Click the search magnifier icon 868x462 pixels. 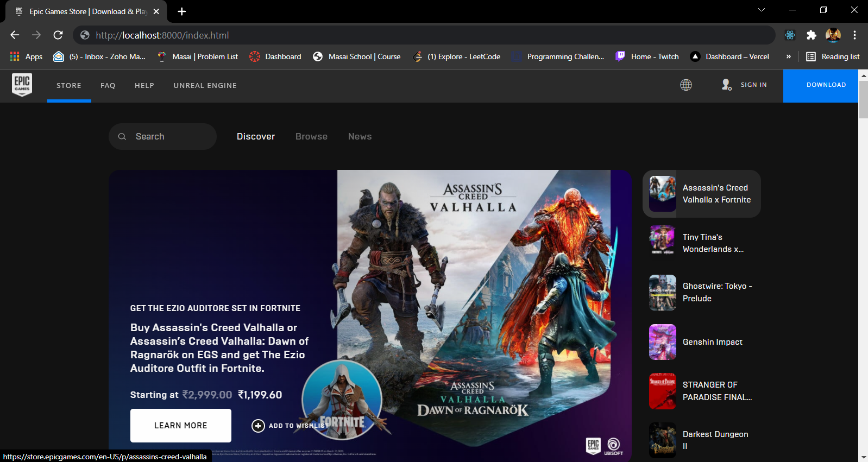point(122,137)
